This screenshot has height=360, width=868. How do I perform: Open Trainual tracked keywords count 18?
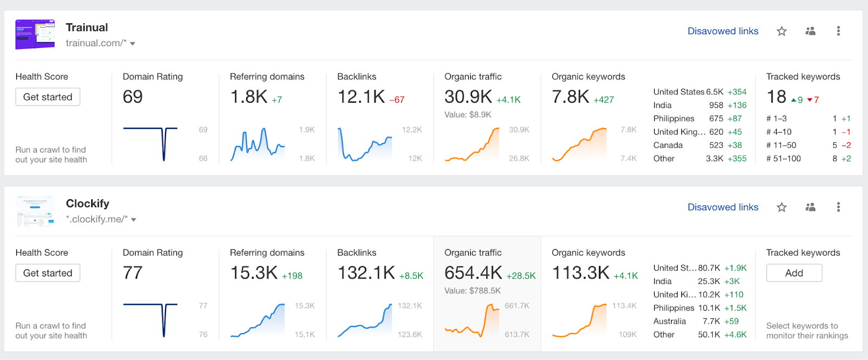(x=776, y=97)
